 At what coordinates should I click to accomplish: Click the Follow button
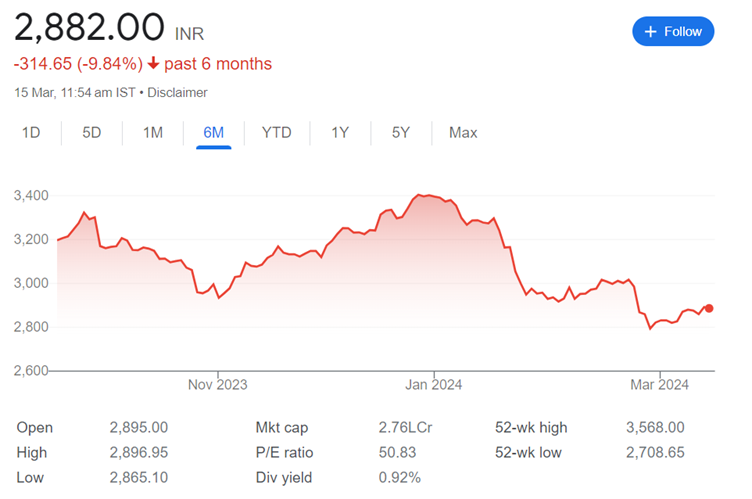tap(673, 31)
